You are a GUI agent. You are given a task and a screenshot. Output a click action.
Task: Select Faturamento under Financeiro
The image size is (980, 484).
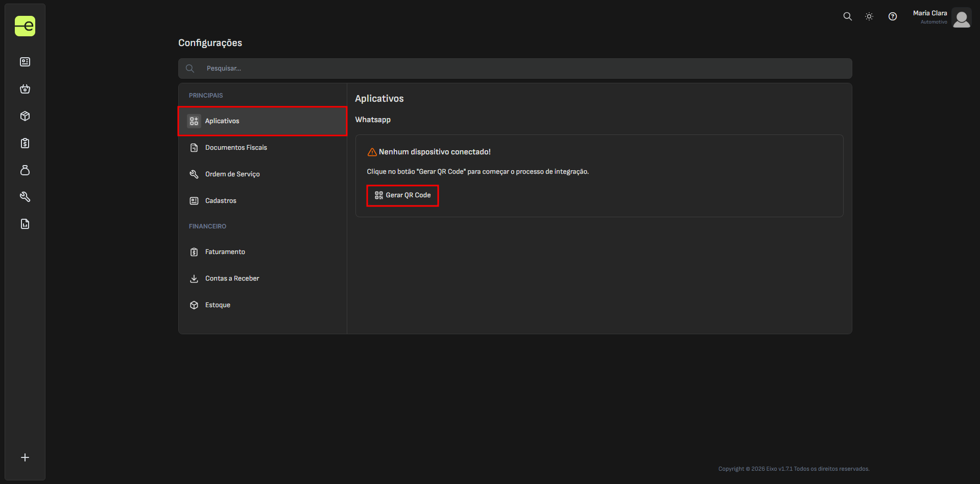pos(225,252)
